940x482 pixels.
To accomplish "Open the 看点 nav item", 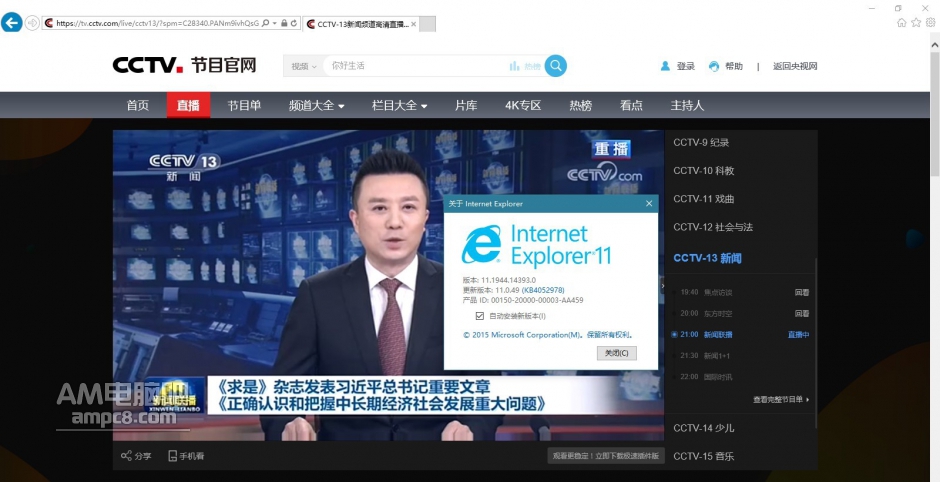I will (x=631, y=106).
